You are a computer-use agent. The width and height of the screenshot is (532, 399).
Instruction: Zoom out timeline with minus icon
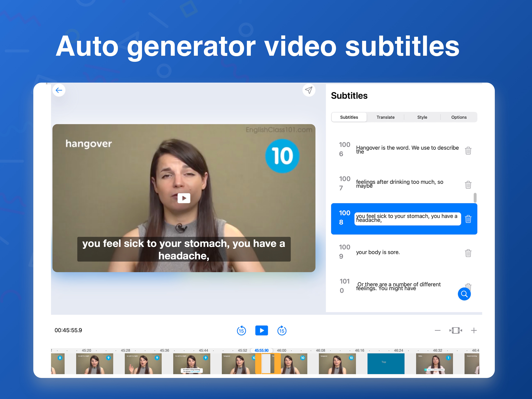438,330
